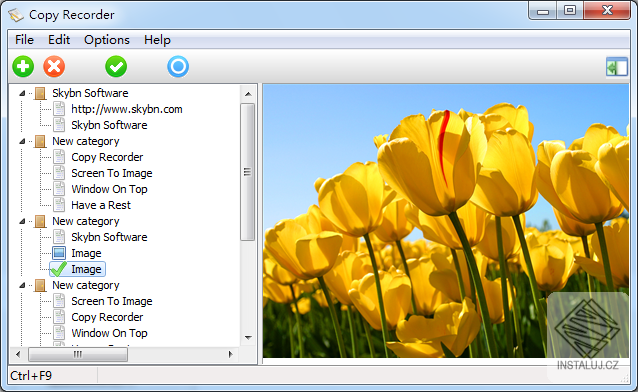Select the unchecked Image entry with picture icon
The width and height of the screenshot is (638, 392).
coord(86,253)
